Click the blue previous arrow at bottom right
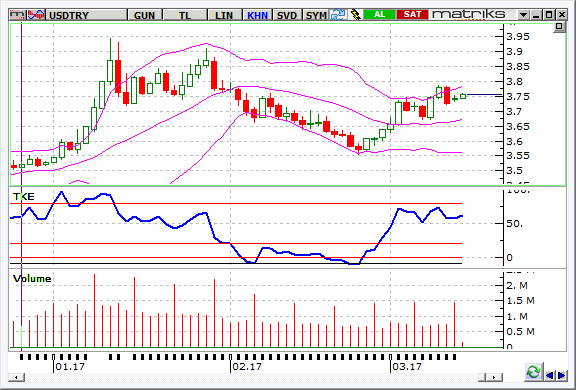The height and width of the screenshot is (390, 576). pos(550,375)
